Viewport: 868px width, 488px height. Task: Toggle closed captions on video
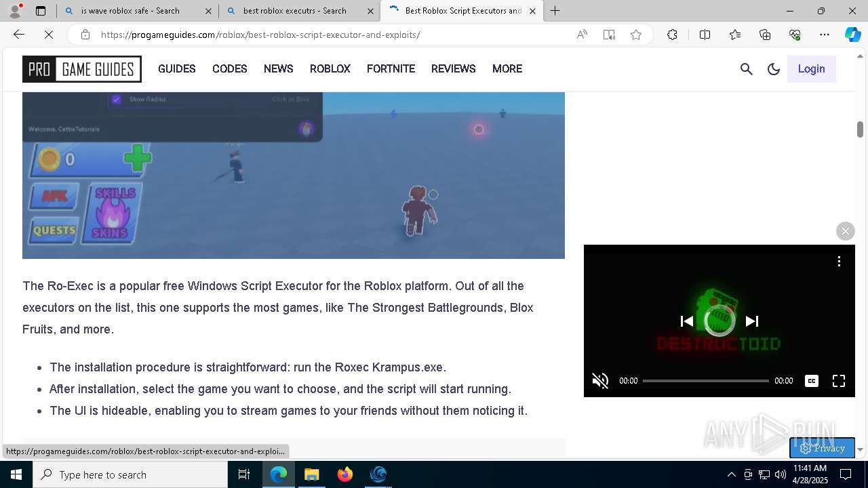[x=812, y=381]
